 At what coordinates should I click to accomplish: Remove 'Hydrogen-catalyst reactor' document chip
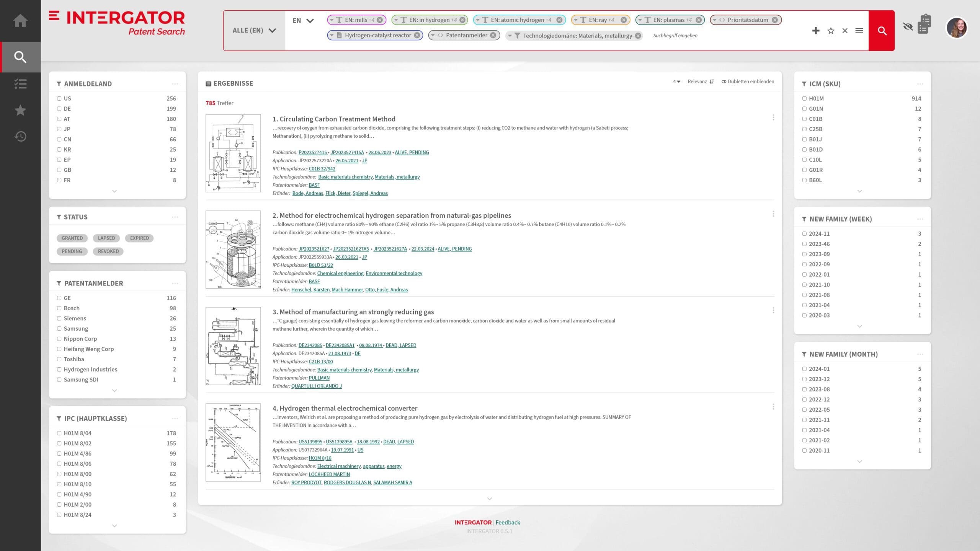pyautogui.click(x=417, y=35)
